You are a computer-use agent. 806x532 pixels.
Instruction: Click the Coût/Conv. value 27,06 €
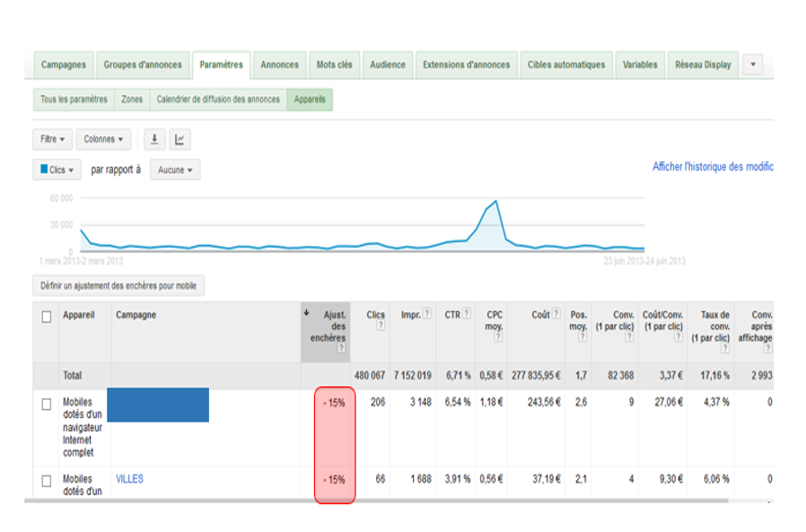click(669, 403)
